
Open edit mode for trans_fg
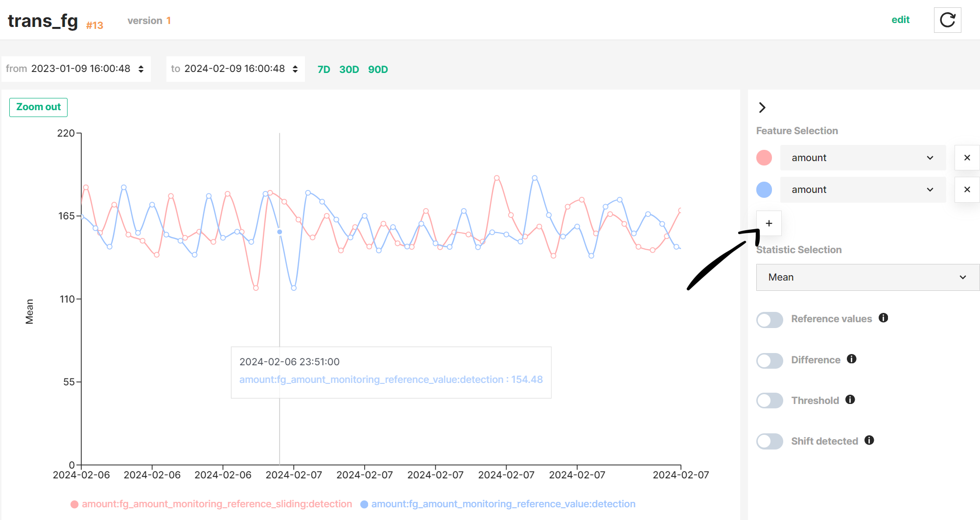pyautogui.click(x=901, y=19)
